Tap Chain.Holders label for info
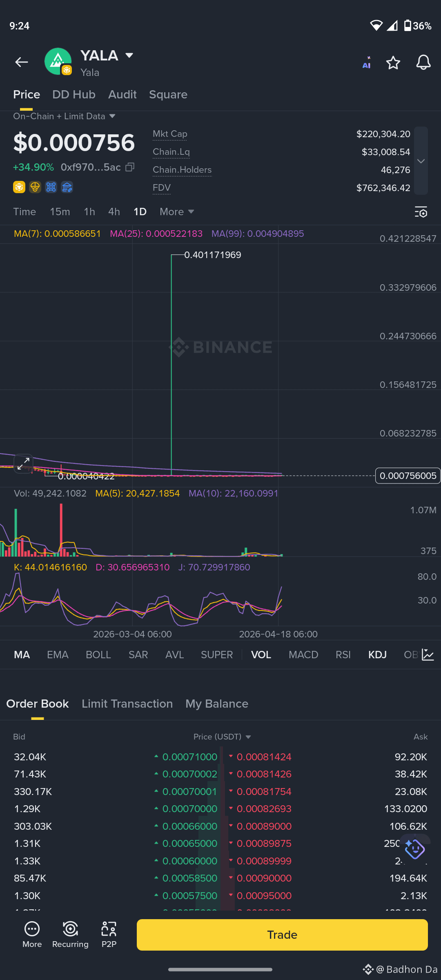Viewport: 441px width, 980px height. [x=182, y=170]
